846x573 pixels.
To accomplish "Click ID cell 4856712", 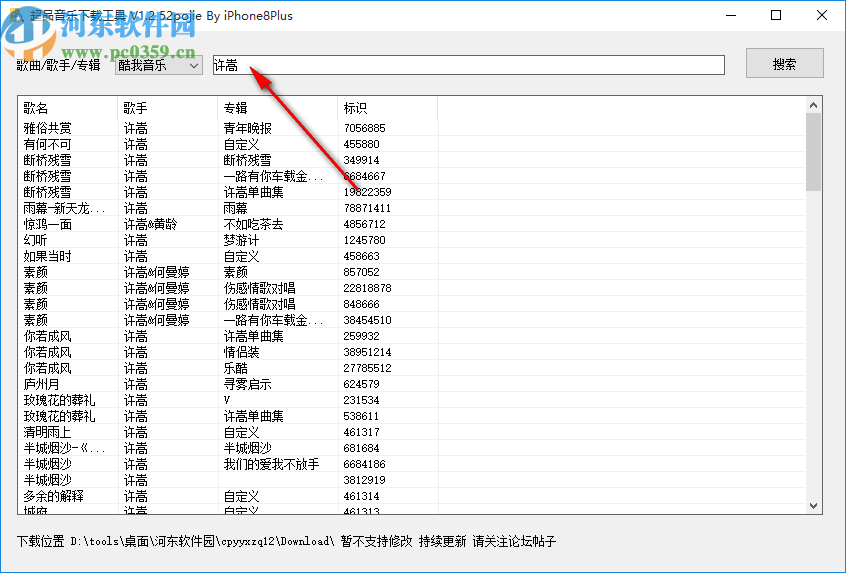I will pos(364,224).
